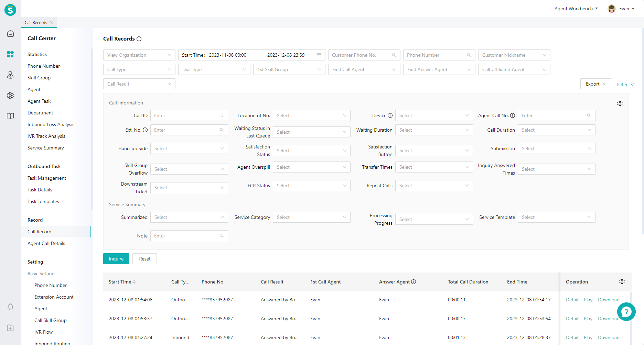
Task: Open Service Summary menu item
Action: click(46, 148)
